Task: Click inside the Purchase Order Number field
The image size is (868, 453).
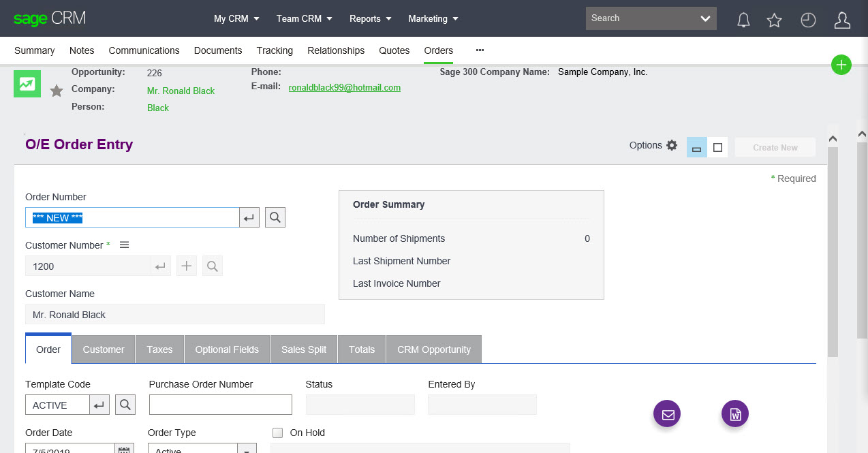Action: (219, 404)
